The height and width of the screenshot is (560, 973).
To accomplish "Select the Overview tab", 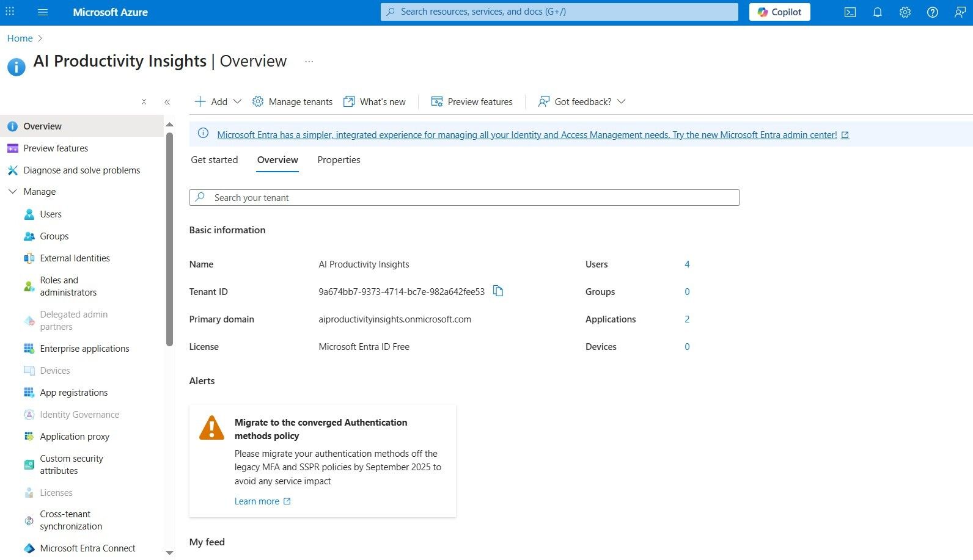I will tap(277, 160).
